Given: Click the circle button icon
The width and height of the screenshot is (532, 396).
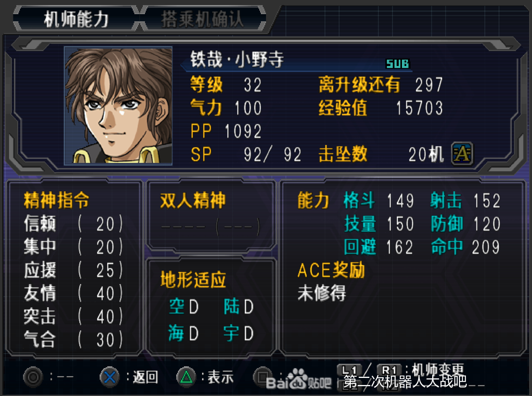Looking at the screenshot, I should click(x=33, y=377).
